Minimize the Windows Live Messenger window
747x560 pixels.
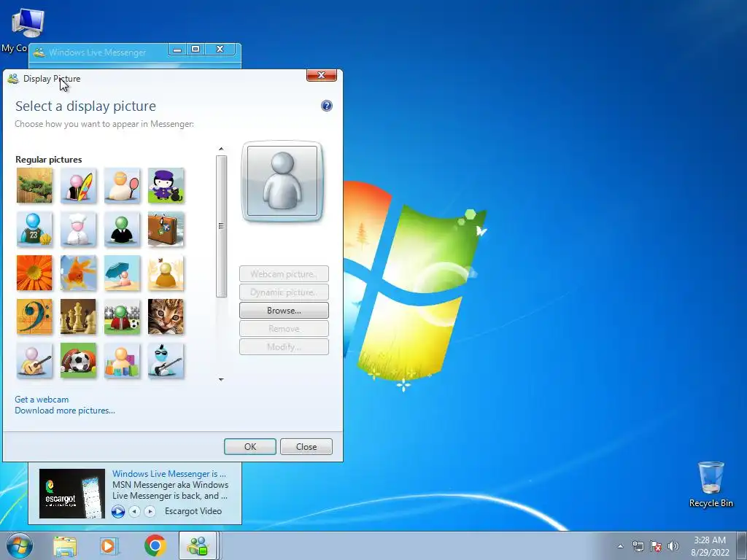177,50
